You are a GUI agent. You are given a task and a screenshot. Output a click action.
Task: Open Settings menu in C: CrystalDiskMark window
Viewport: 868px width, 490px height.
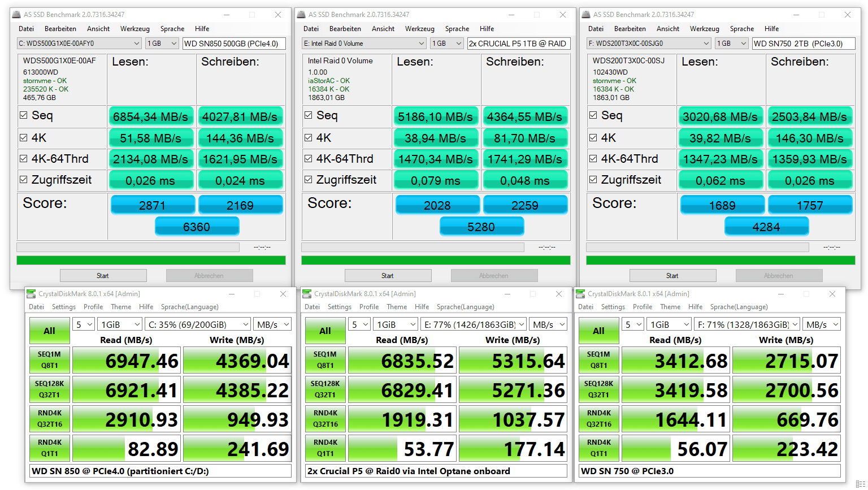pos(64,307)
